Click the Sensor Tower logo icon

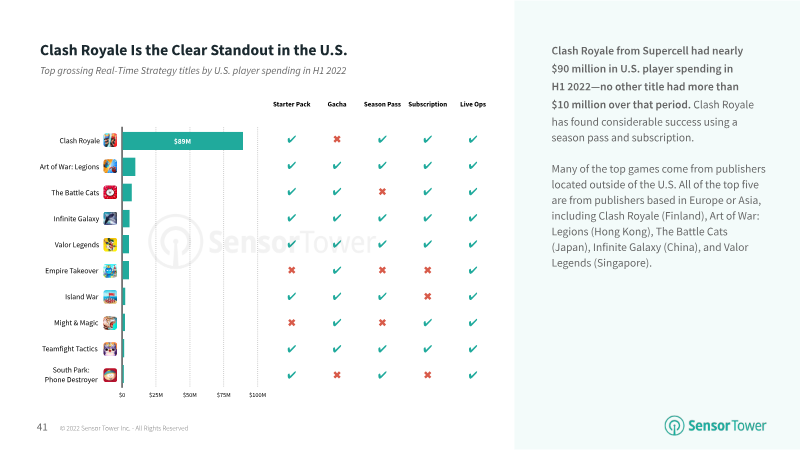(674, 426)
